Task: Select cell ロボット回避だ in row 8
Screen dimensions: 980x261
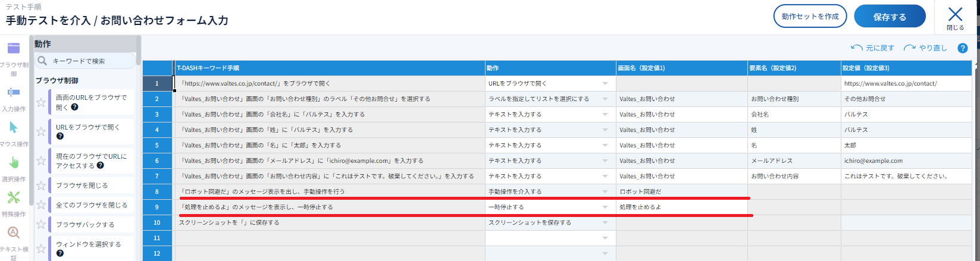Action: [682, 192]
